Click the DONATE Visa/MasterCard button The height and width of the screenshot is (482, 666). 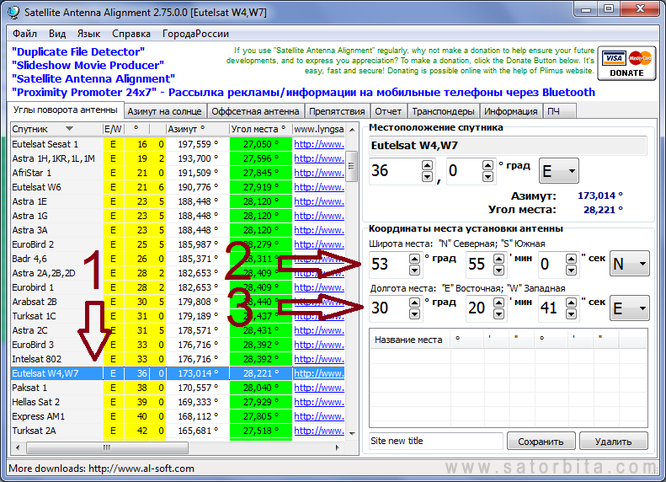pyautogui.click(x=626, y=62)
